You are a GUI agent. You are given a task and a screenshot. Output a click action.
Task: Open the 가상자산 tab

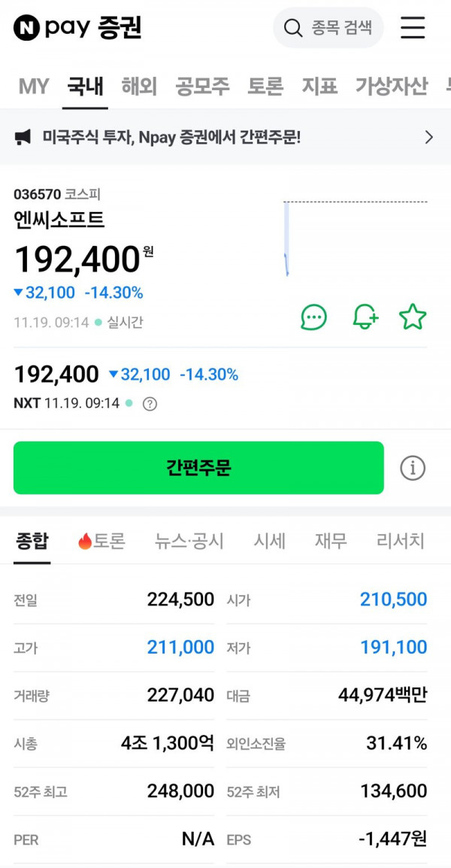(391, 86)
